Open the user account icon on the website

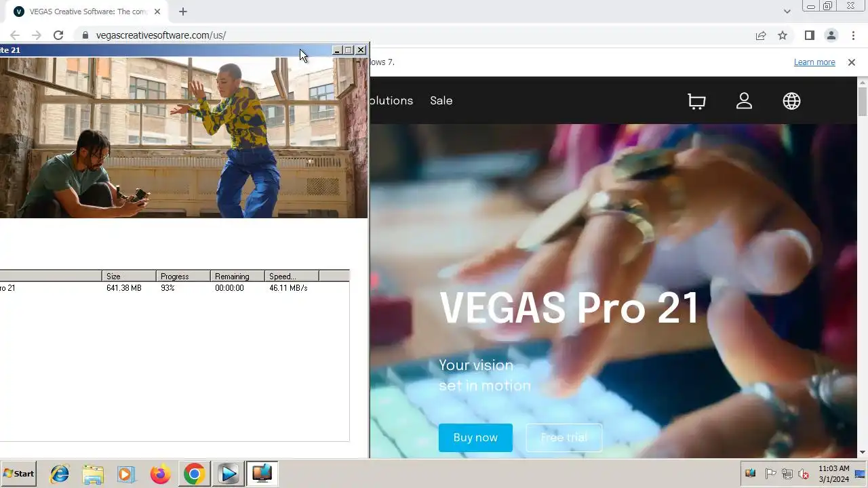click(744, 101)
